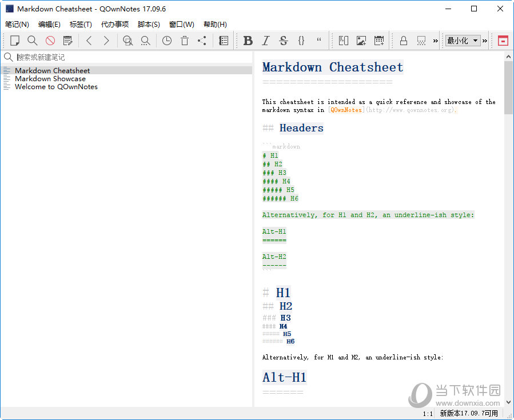Go back in note history
Viewport: 514px width, 420px height.
[x=89, y=41]
